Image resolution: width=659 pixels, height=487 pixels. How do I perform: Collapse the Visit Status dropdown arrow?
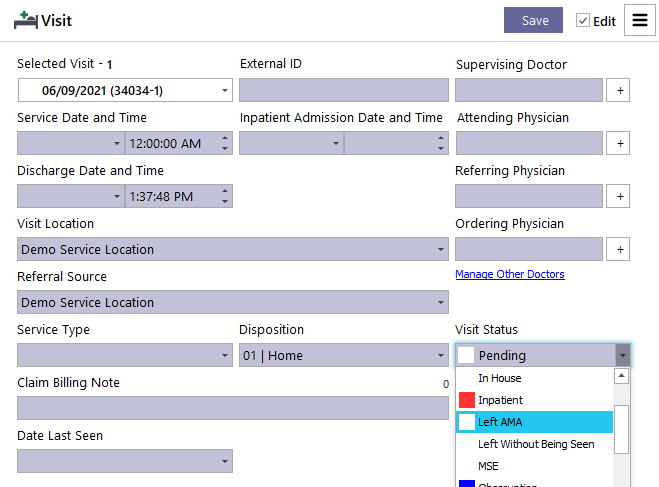click(x=622, y=355)
